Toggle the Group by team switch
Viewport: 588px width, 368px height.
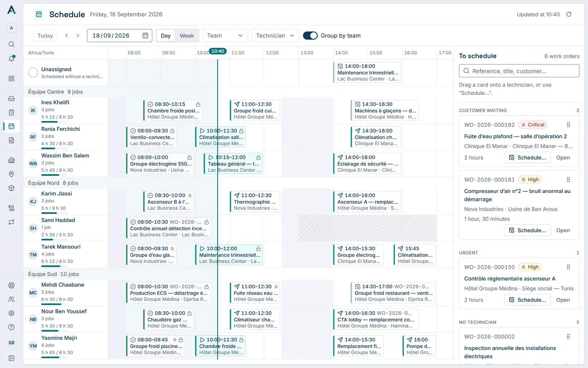[310, 36]
